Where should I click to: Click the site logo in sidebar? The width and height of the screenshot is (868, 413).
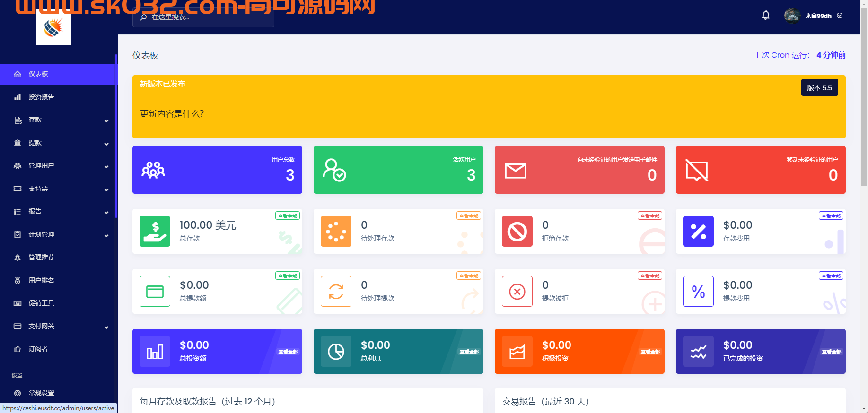[x=53, y=27]
